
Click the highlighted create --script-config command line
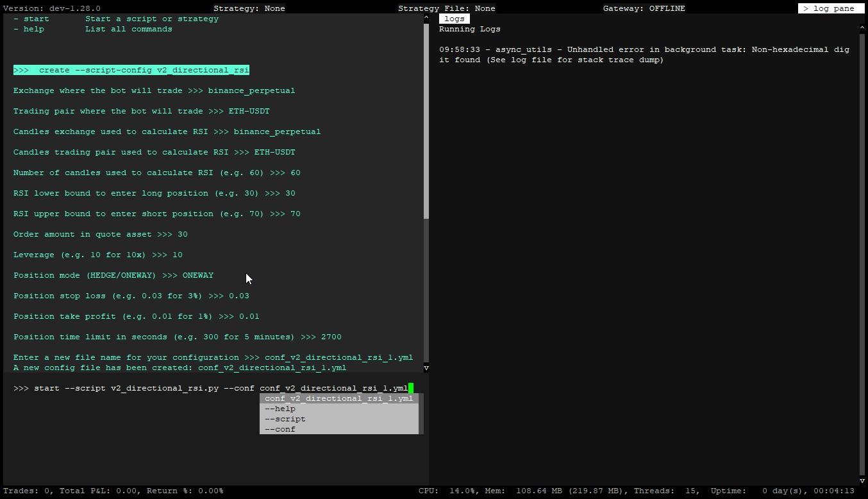(x=131, y=70)
